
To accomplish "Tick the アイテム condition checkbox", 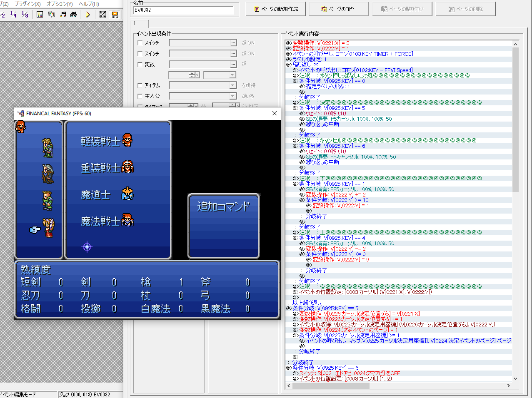I will [x=140, y=85].
